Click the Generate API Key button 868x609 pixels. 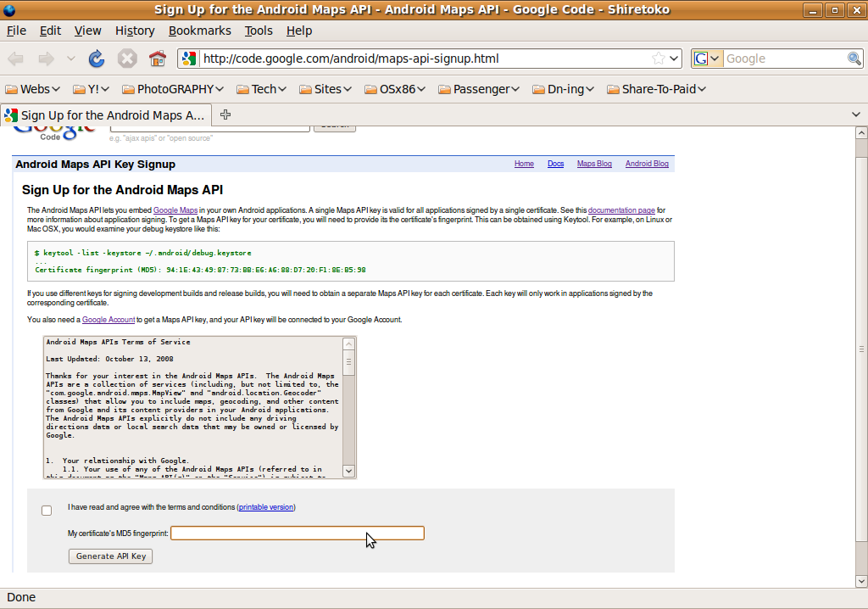click(110, 556)
